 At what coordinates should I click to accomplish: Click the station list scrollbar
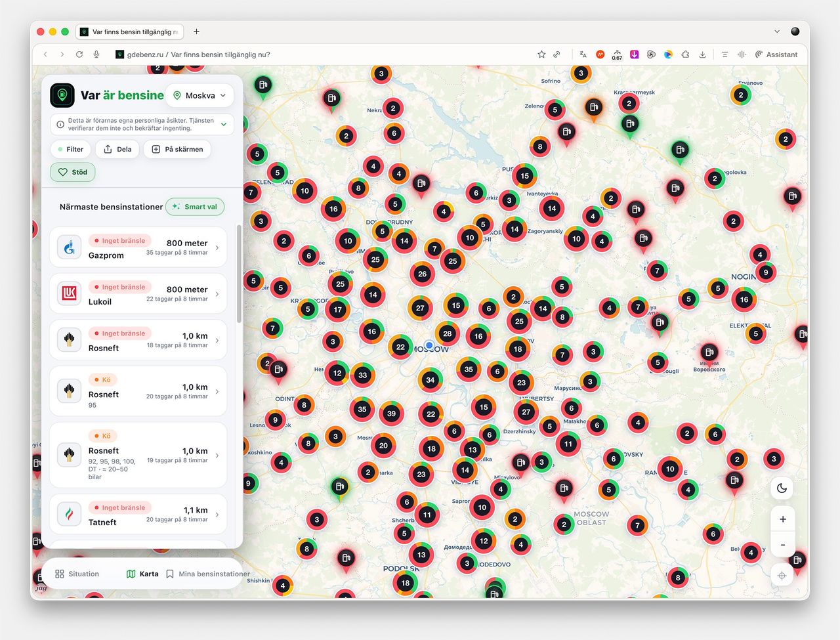[239, 274]
